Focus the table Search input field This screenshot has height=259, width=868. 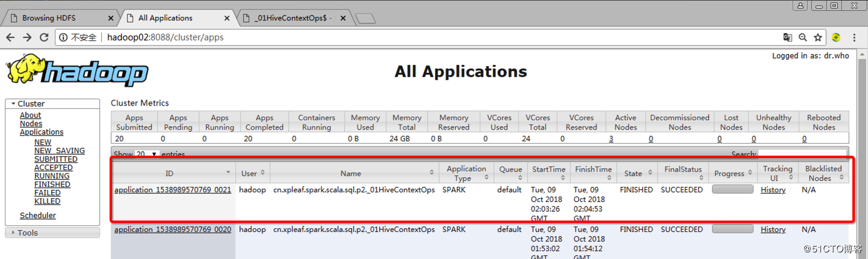(x=802, y=154)
